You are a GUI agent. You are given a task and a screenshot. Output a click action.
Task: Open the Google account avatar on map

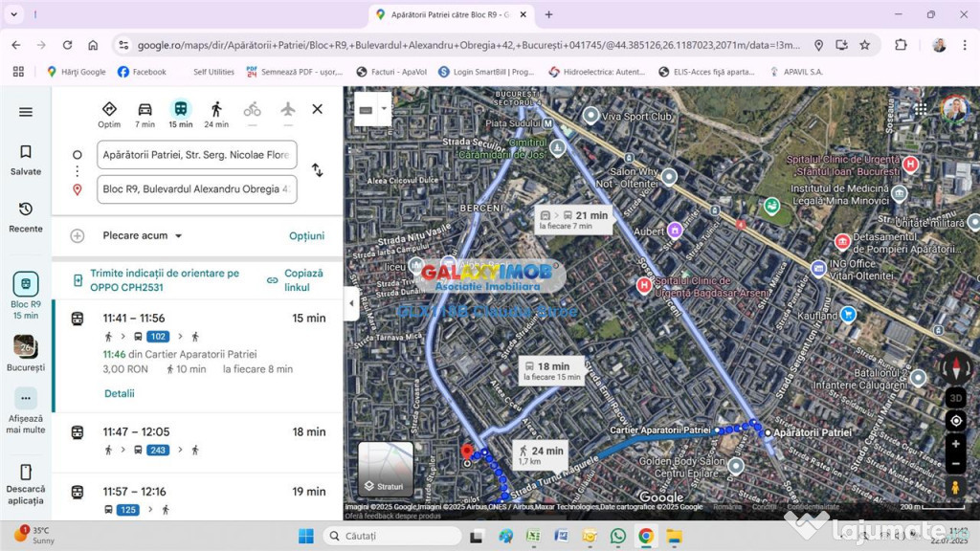[x=955, y=109]
